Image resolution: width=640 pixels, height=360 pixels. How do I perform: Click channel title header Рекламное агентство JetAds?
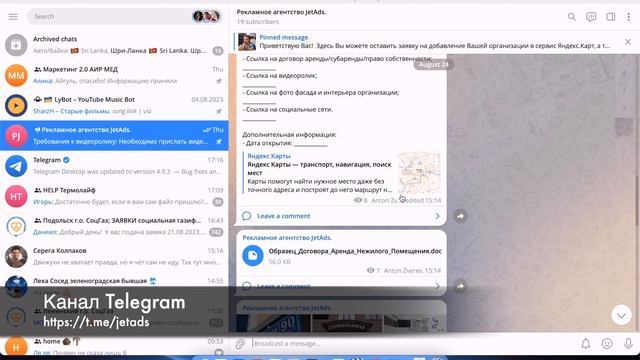tap(281, 12)
